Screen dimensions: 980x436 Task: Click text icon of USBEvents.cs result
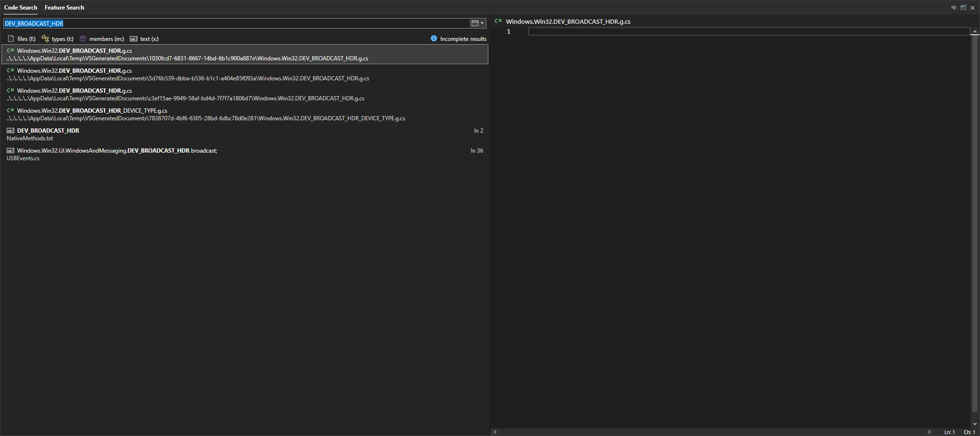coord(10,150)
